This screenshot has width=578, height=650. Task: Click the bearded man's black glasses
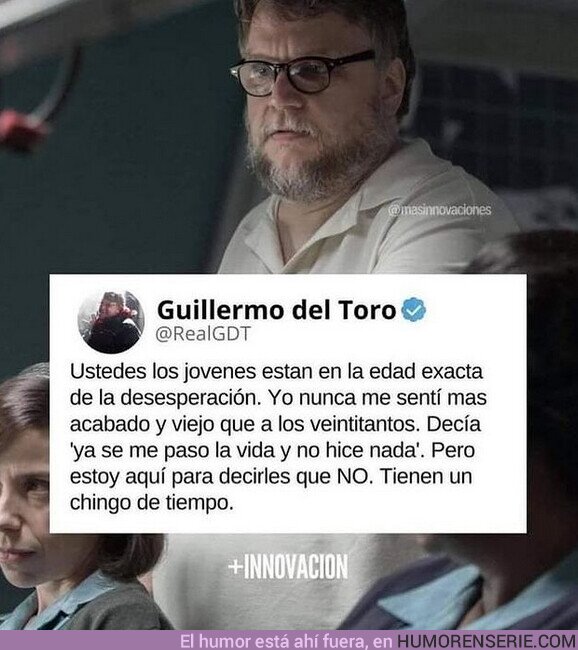[x=299, y=73]
